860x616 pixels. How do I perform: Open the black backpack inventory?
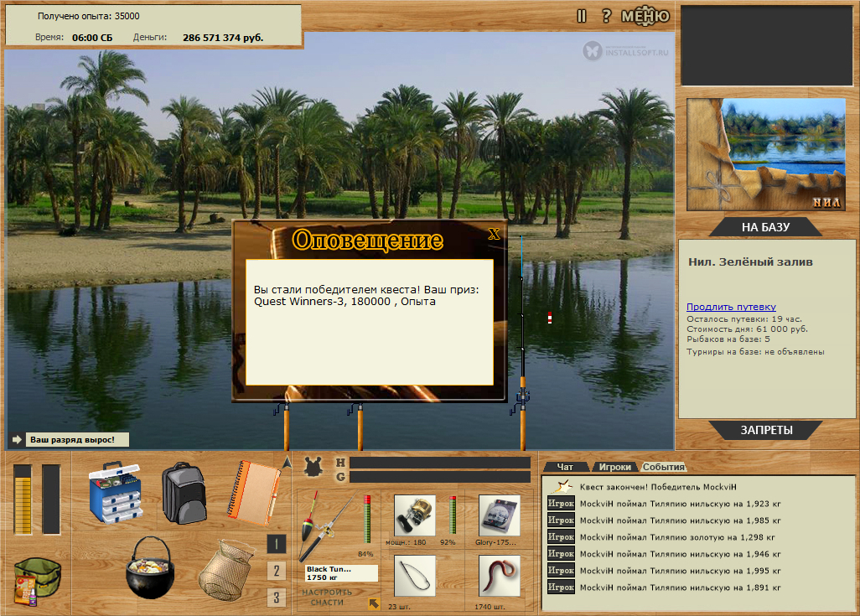[184, 493]
